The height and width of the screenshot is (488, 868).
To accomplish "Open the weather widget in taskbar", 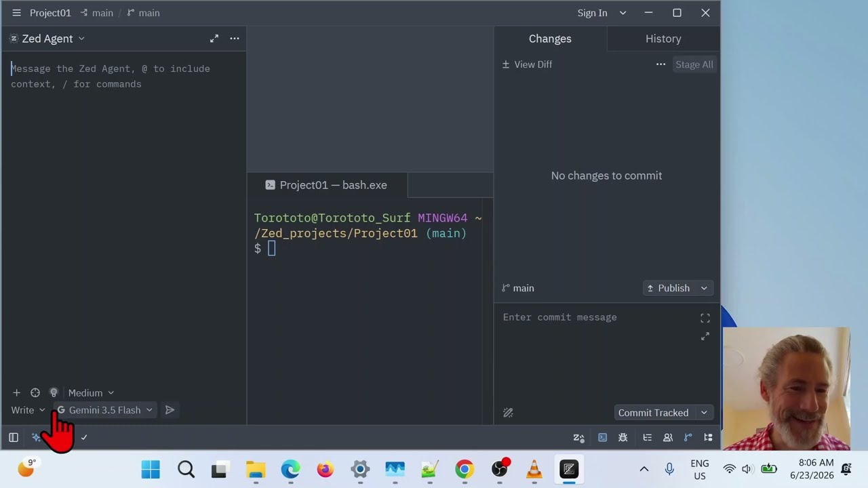I will (x=27, y=468).
